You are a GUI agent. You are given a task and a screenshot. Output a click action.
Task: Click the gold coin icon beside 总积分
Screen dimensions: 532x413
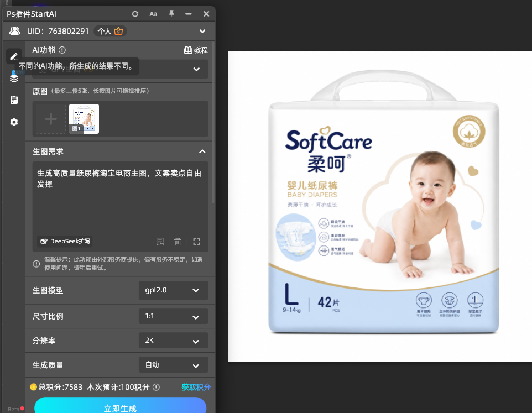click(x=33, y=387)
